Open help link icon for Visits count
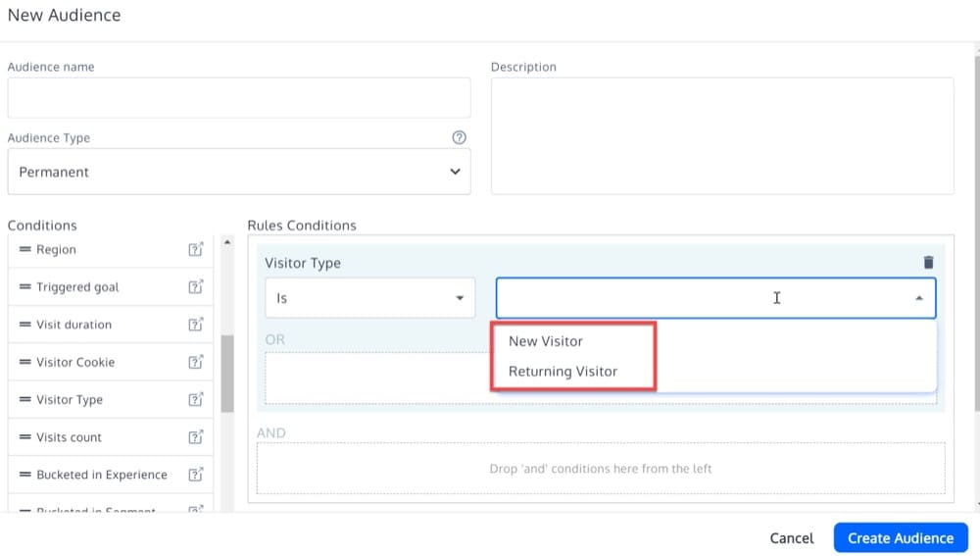 [x=196, y=437]
